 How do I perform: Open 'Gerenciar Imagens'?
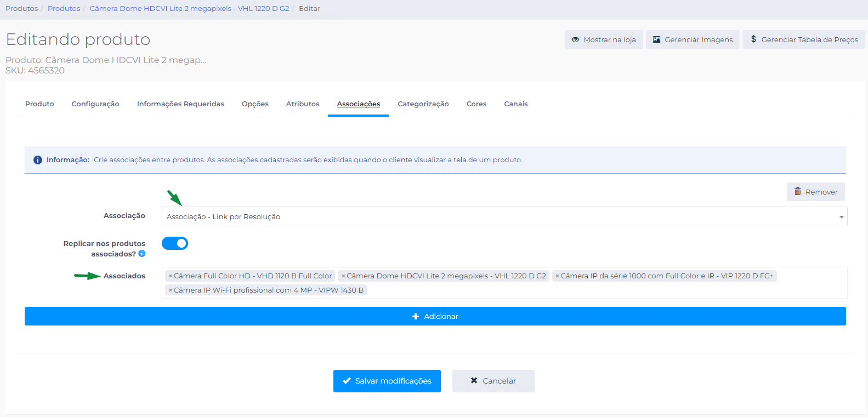[693, 39]
